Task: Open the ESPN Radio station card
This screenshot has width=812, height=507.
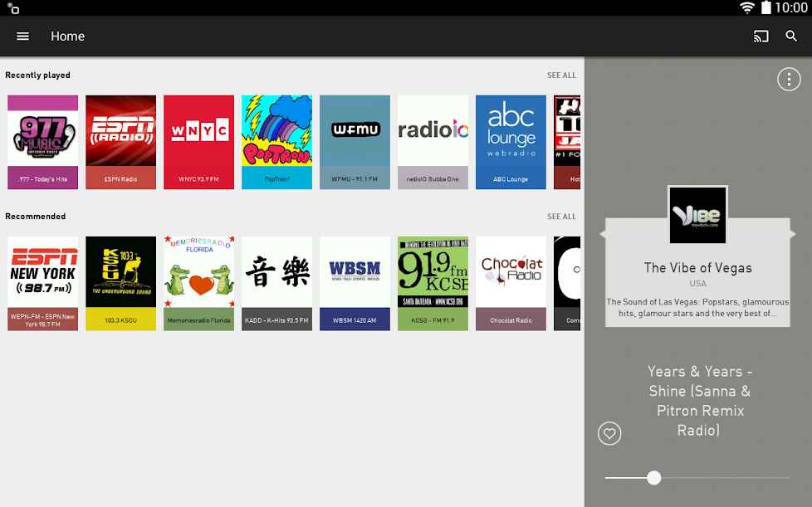Action: [x=120, y=142]
